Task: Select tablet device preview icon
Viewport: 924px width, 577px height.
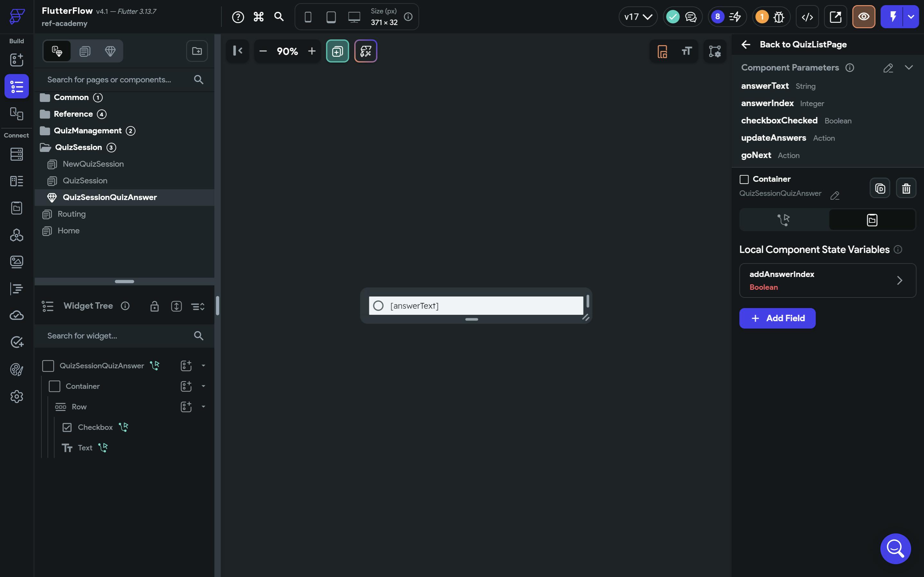Action: tap(331, 17)
